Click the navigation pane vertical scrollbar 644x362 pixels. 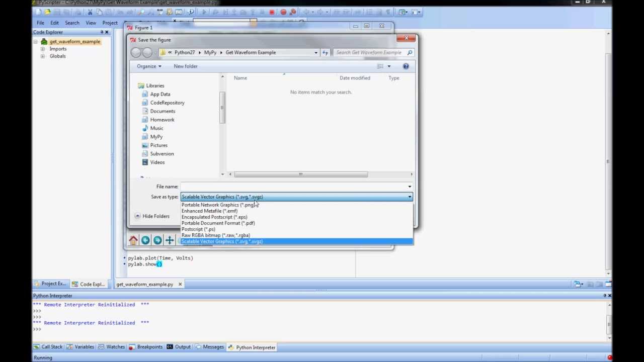[x=222, y=108]
